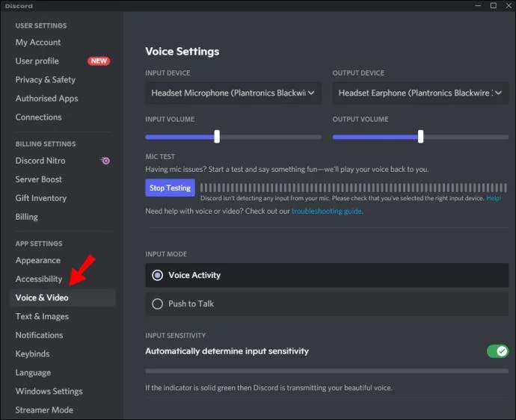Click the 'BILLING SETTINGS' section header
Viewport: 516px width, 420px height.
point(46,144)
